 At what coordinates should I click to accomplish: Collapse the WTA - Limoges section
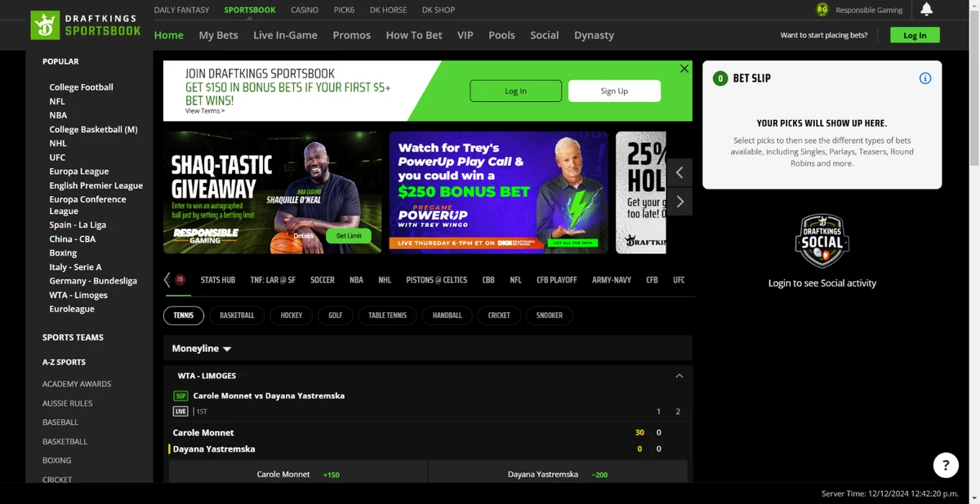click(x=679, y=376)
